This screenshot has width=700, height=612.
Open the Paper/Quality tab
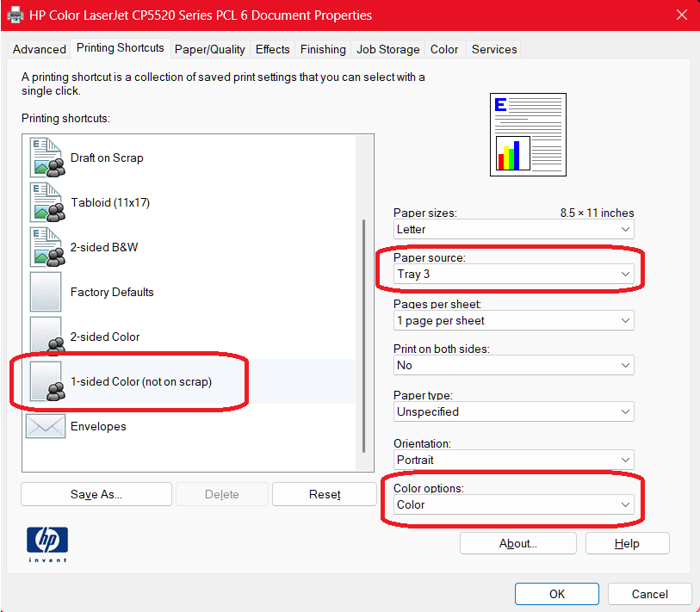tap(210, 49)
